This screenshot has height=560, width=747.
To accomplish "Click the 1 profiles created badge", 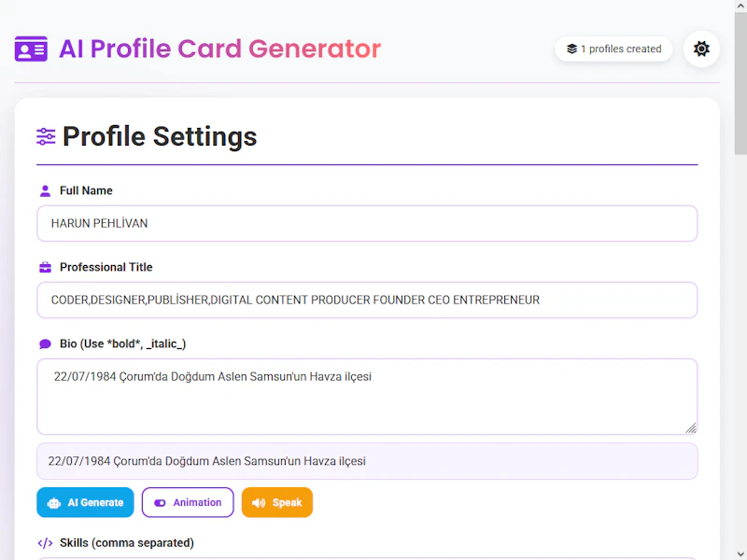I will 613,49.
